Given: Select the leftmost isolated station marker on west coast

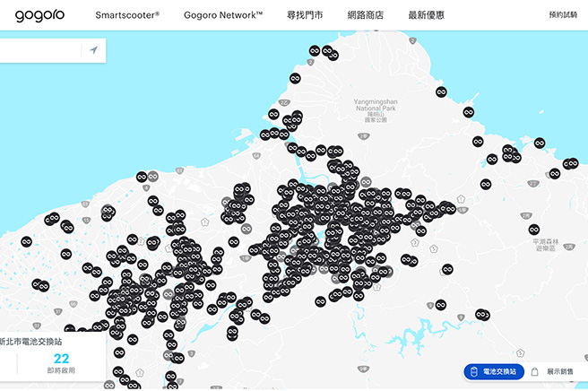Looking at the screenshot, I should coord(26,241).
